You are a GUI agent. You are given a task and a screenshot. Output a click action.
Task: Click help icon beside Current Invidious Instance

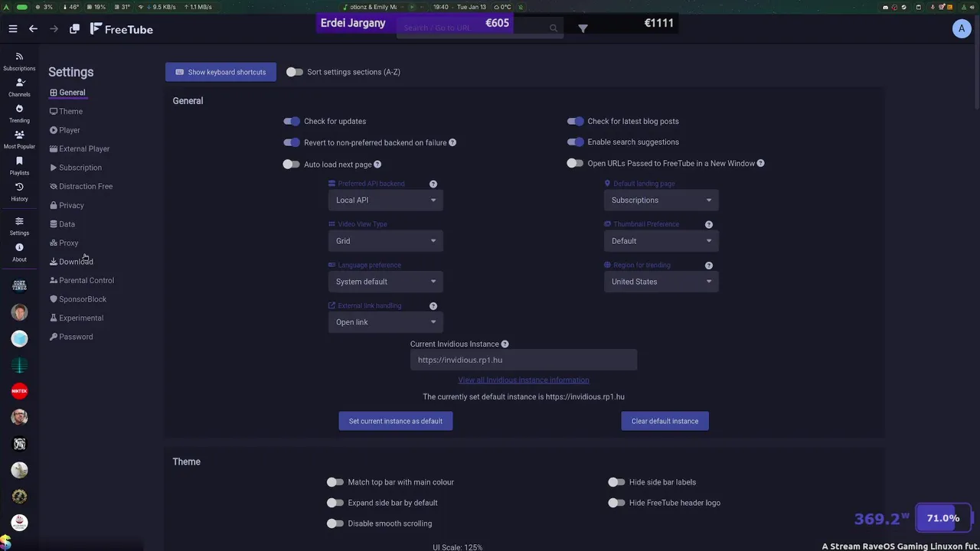coord(505,344)
